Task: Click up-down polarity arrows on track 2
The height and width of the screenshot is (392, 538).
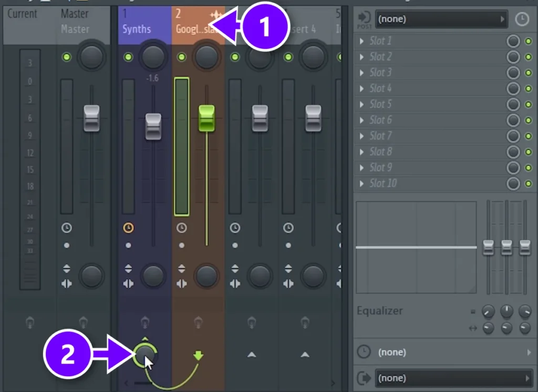Action: [x=181, y=269]
